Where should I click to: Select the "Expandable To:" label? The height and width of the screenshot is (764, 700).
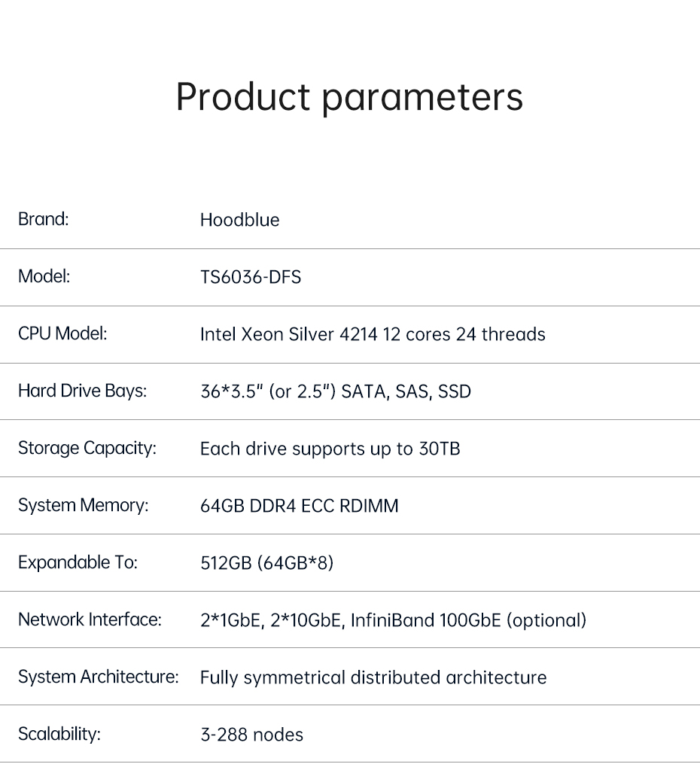[78, 562]
